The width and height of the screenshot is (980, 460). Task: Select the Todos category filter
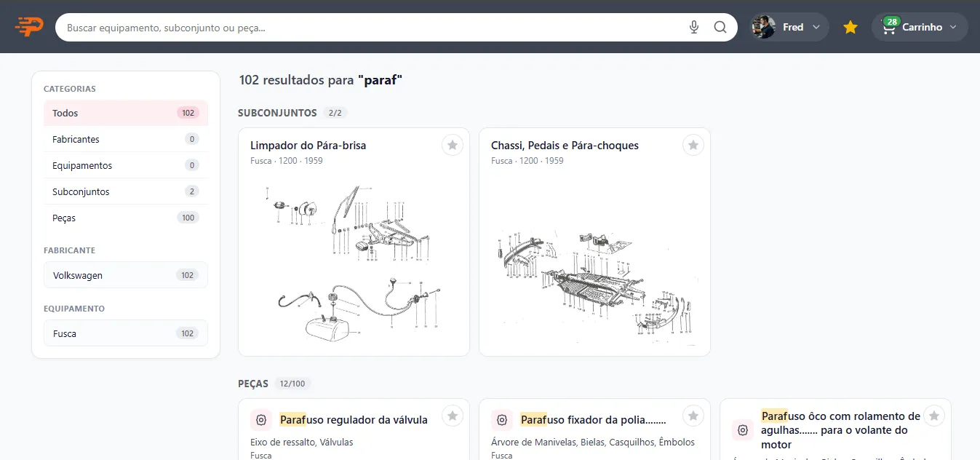pos(126,113)
